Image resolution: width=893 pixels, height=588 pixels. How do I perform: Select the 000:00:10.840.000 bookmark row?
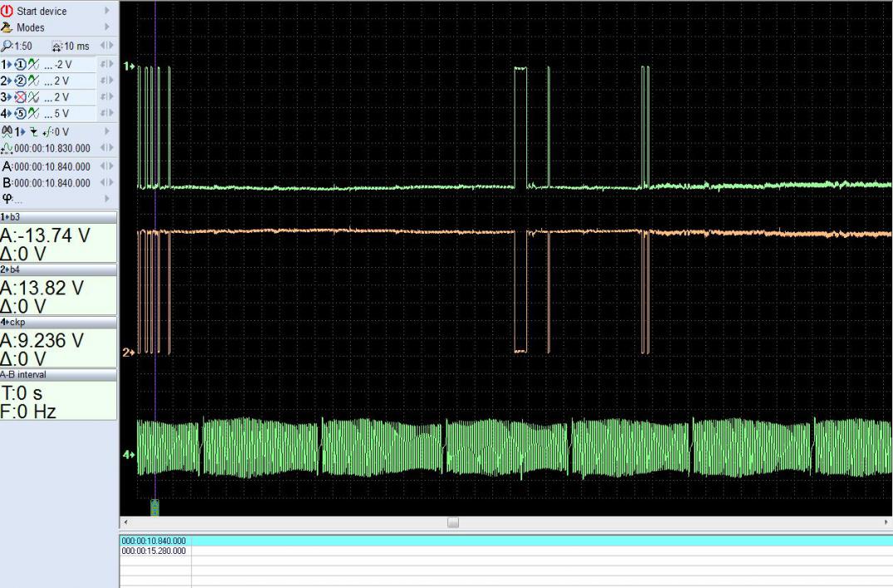(506, 541)
